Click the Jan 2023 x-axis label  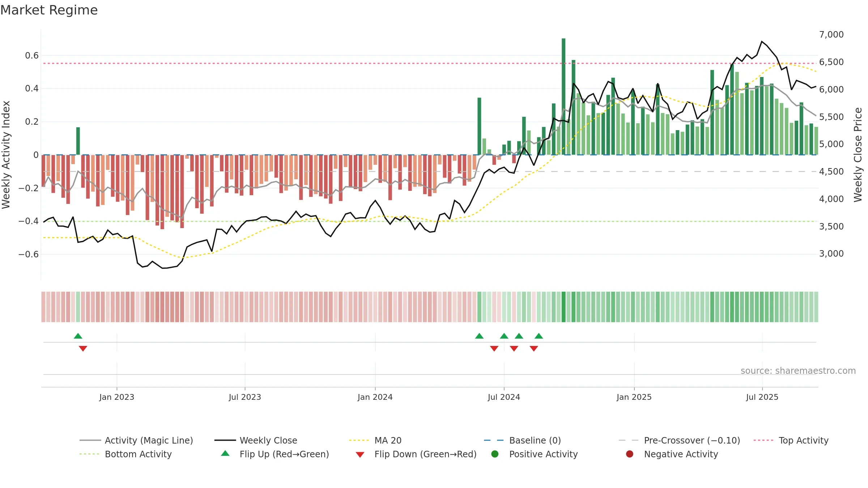pos(116,397)
